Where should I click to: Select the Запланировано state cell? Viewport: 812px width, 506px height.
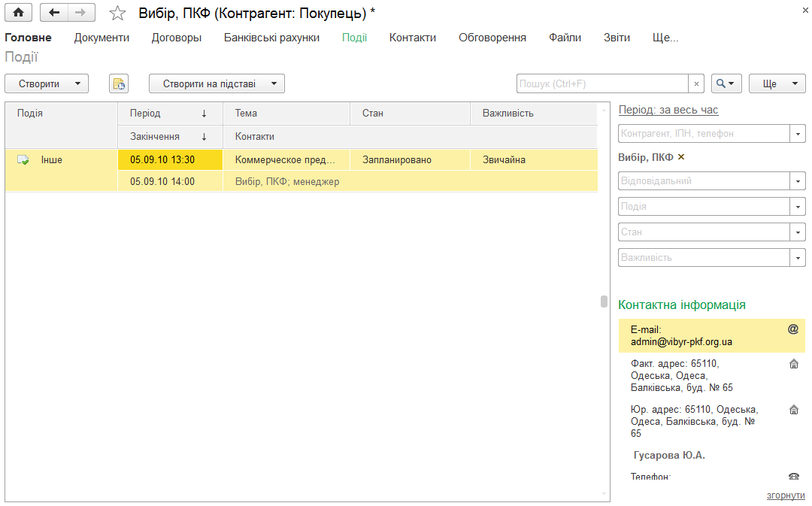pos(411,159)
